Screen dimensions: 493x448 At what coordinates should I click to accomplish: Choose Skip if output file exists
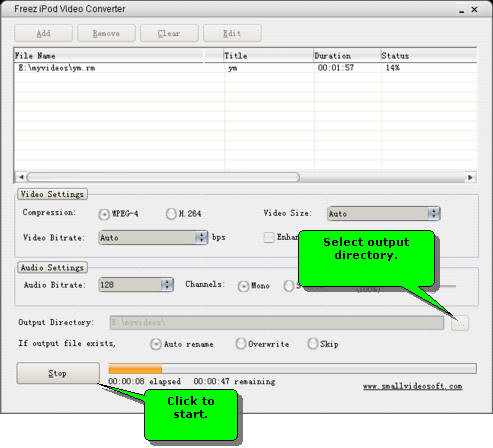(x=313, y=344)
